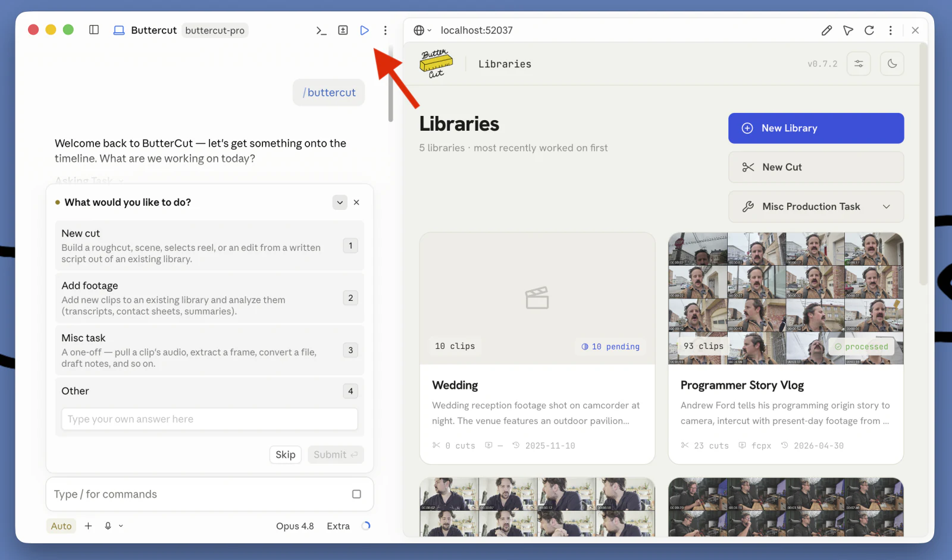
Task: Collapse the question panel chevron
Action: coord(340,202)
